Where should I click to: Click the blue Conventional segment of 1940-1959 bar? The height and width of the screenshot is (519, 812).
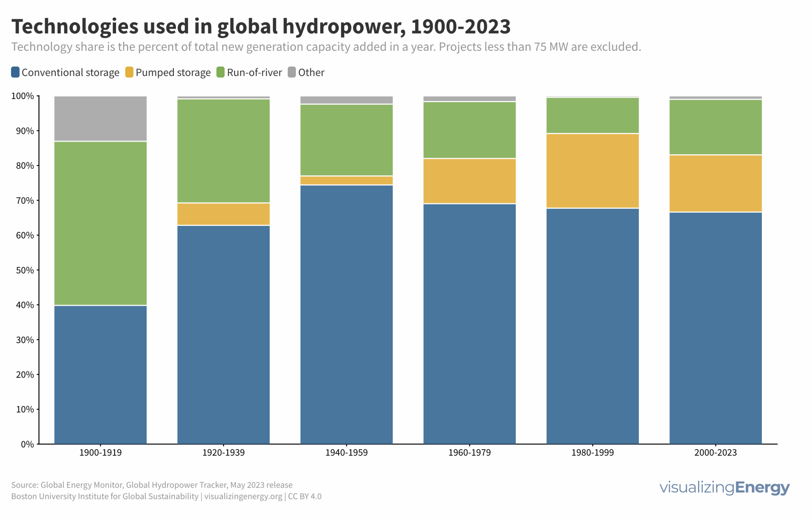[346, 314]
